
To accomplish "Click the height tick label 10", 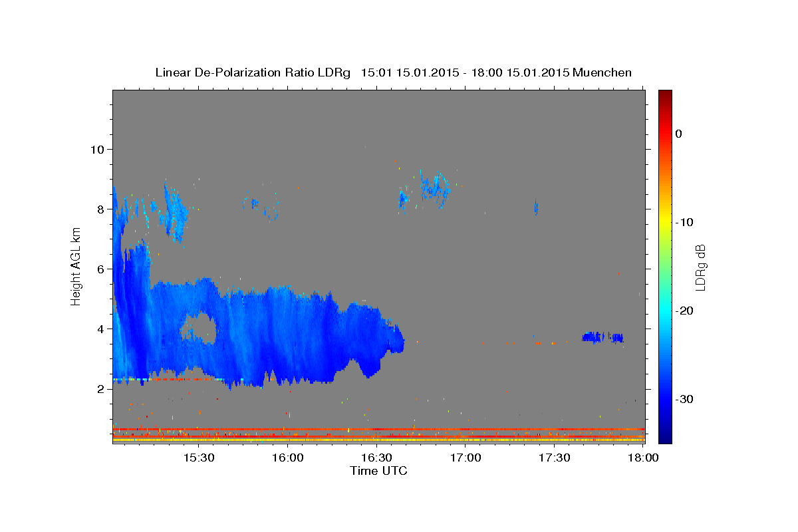I will coord(98,149).
